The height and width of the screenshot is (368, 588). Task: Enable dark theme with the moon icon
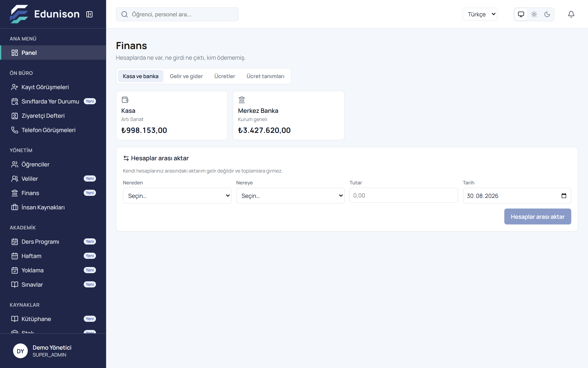(x=547, y=14)
